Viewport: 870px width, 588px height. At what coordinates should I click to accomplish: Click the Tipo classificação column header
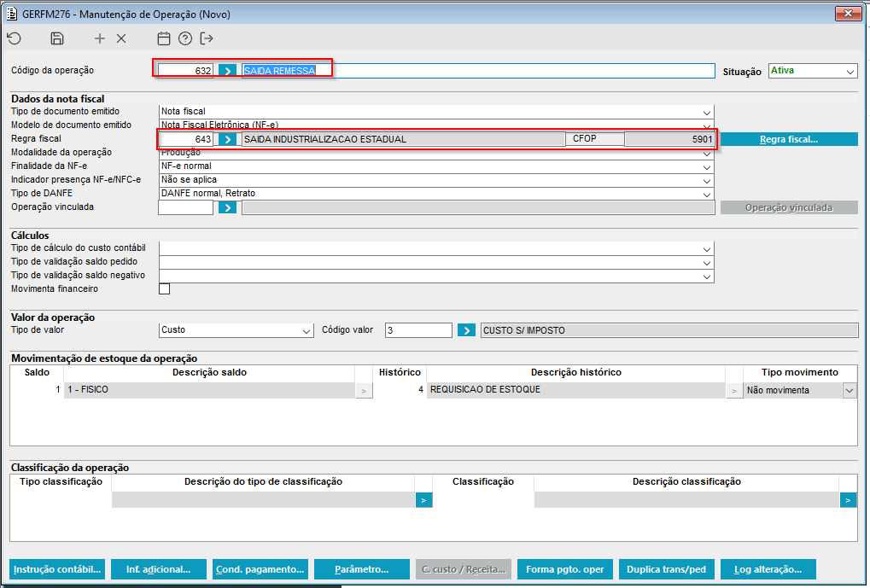coord(61,482)
